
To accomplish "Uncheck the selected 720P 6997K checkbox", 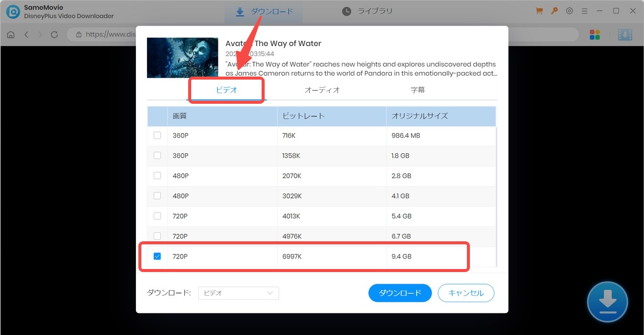I will [x=157, y=256].
